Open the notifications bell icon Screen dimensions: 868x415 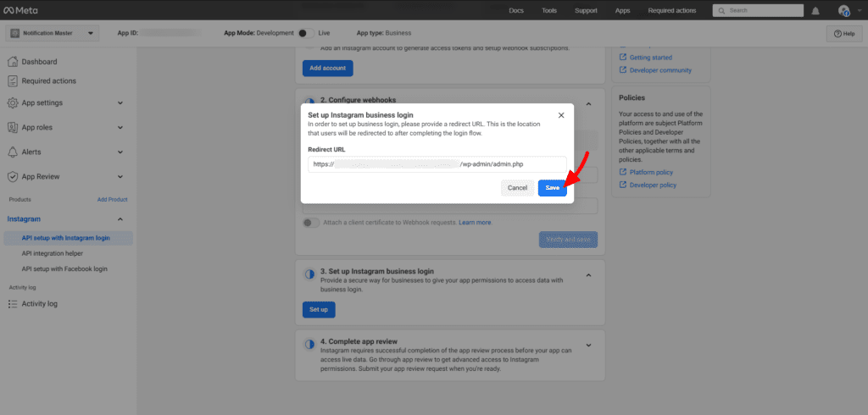coord(815,11)
